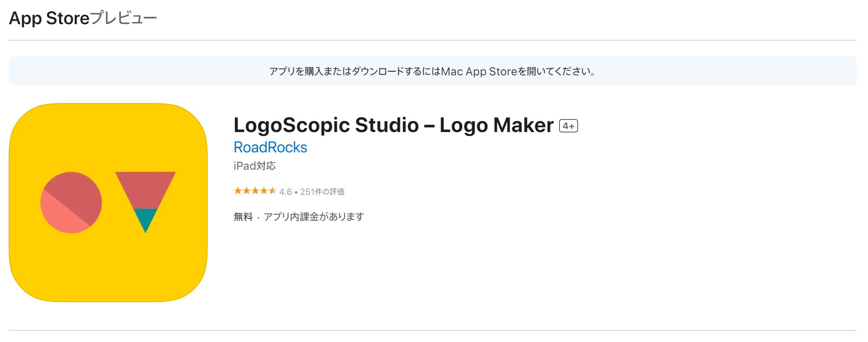Image resolution: width=868 pixels, height=342 pixels.
Task: Click the 4+ age rating badge
Action: point(569,126)
